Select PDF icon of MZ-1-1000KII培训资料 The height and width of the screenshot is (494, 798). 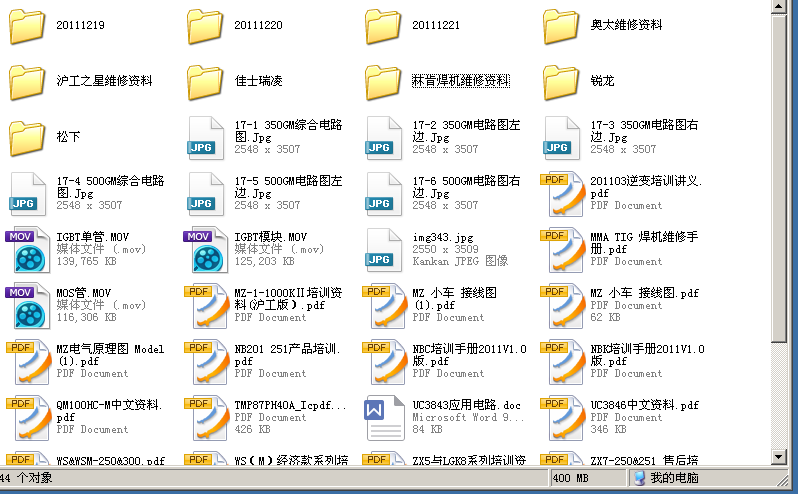[206, 306]
